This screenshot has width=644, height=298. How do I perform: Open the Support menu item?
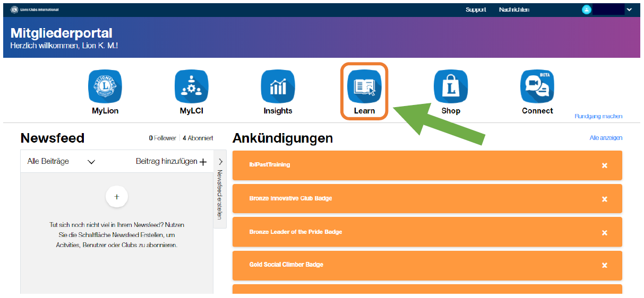pyautogui.click(x=476, y=10)
